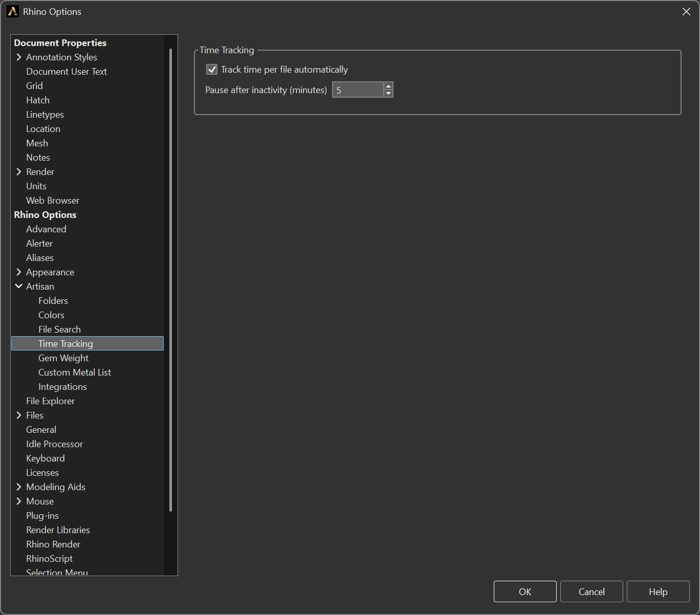
Task: Expand the Mouse tree node
Action: point(19,501)
